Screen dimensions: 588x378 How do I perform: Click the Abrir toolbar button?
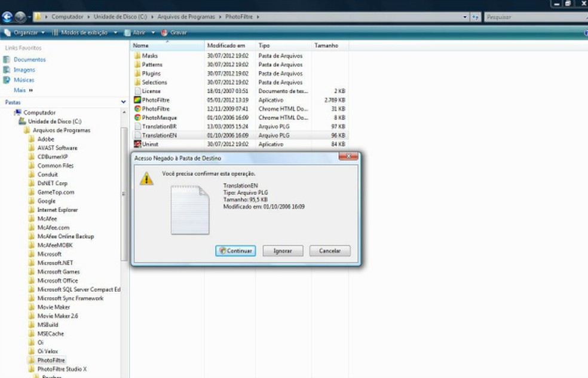click(135, 33)
